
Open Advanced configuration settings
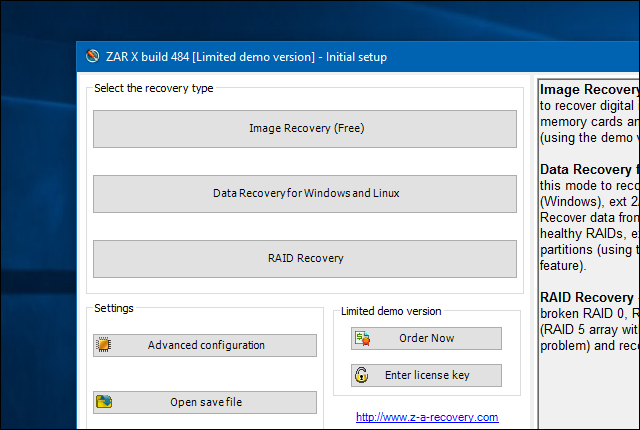point(205,345)
